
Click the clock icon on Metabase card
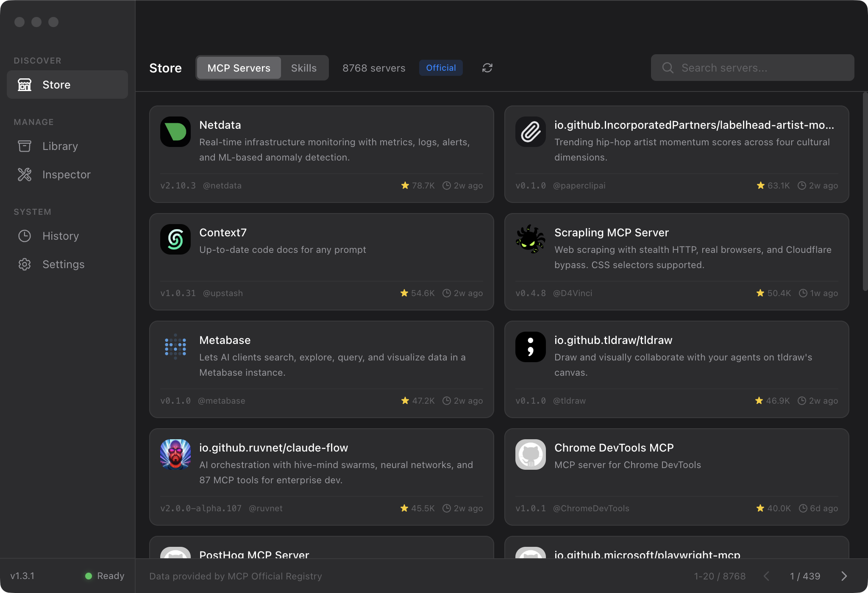pyautogui.click(x=447, y=401)
